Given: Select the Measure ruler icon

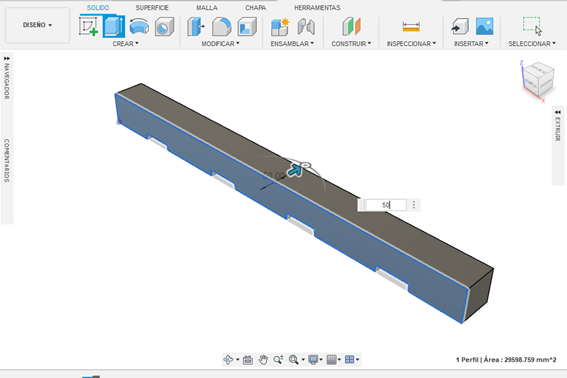Looking at the screenshot, I should 411,27.
